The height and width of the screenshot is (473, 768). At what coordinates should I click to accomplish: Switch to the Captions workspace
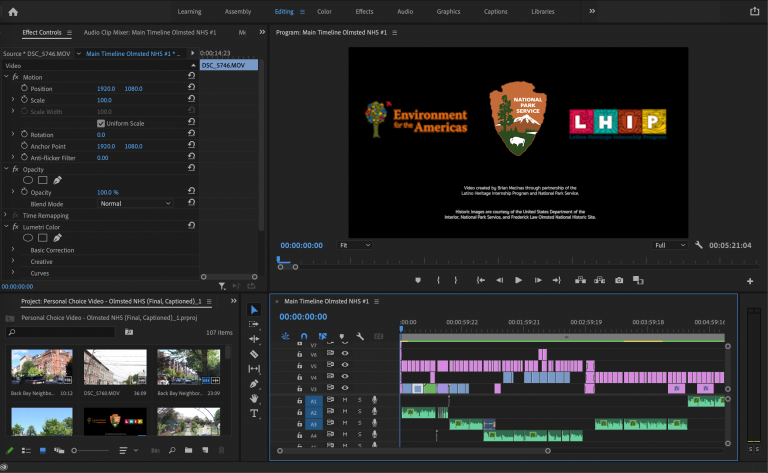coord(496,12)
